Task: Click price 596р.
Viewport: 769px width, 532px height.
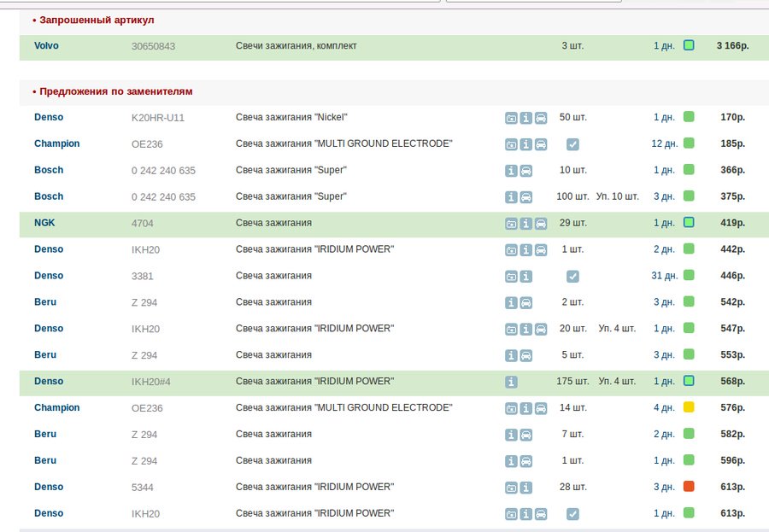Action: (x=733, y=460)
